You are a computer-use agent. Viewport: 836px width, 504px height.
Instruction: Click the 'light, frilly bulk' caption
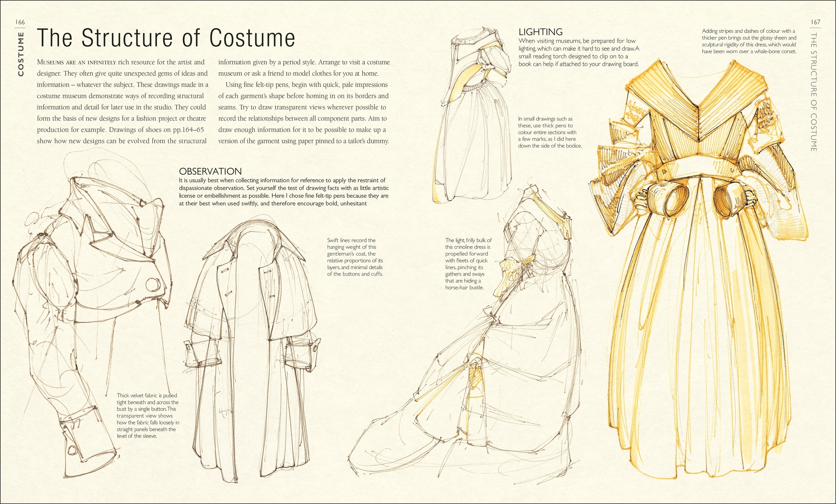tap(468, 264)
